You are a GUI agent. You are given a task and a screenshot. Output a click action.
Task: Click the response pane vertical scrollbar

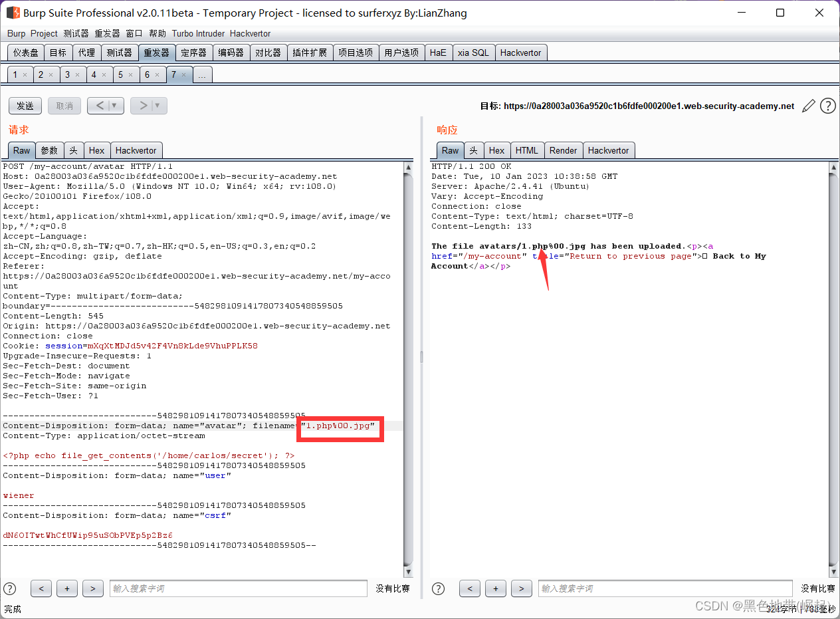[833, 369]
